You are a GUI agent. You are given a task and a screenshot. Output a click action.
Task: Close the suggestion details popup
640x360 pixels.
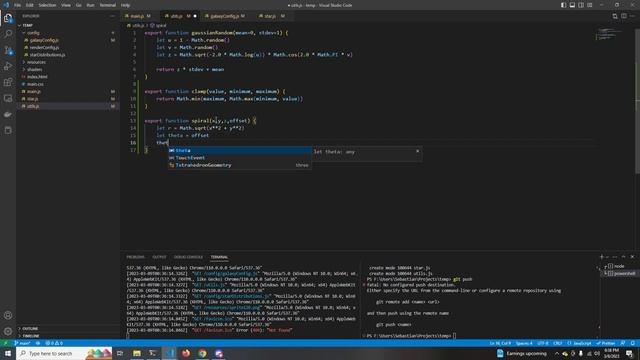[417, 151]
